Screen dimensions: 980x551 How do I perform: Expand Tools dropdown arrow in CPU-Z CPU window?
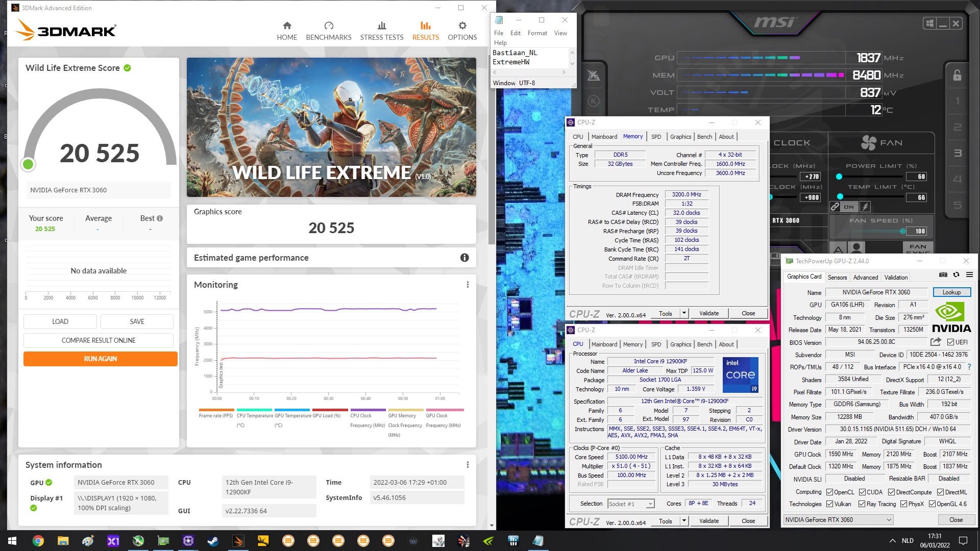click(x=684, y=521)
